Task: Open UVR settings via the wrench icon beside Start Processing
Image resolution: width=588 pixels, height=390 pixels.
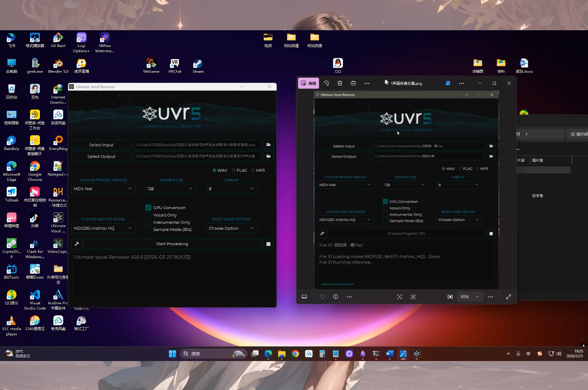Action: (77, 244)
